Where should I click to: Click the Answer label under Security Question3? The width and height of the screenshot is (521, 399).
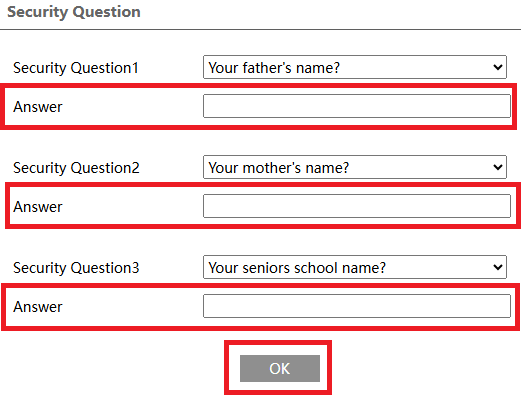coord(38,307)
